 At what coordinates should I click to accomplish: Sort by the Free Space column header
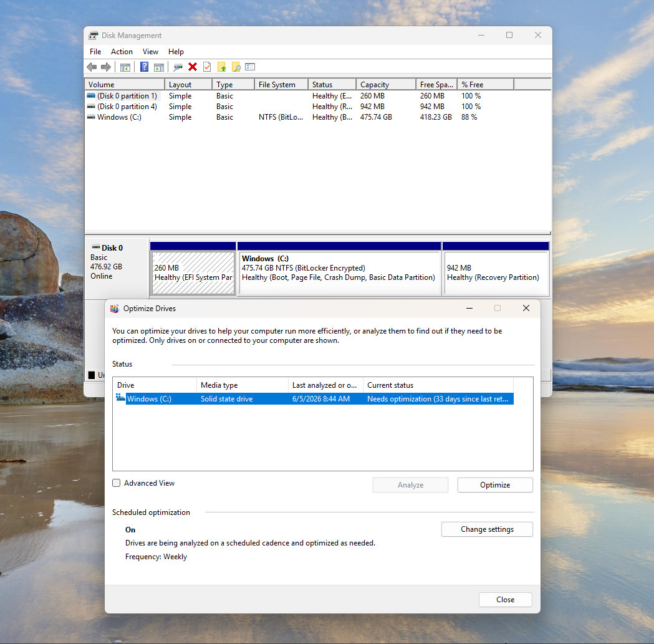(x=436, y=85)
